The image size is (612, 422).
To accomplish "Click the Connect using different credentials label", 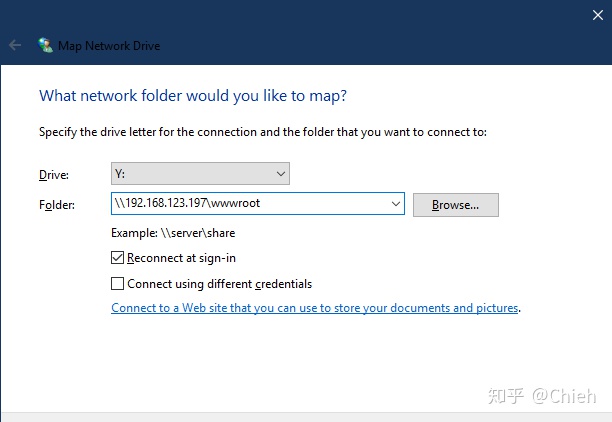I will click(219, 284).
